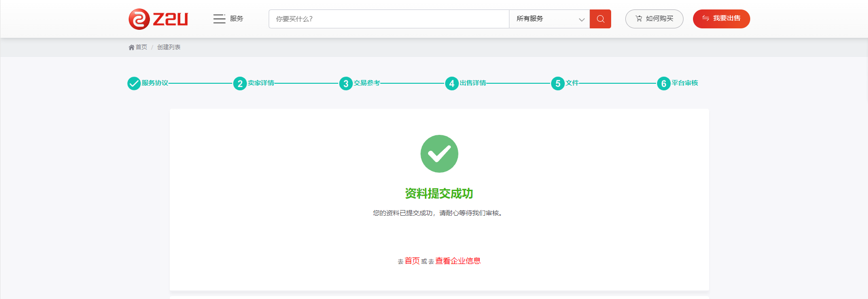
Task: Open the hamburger 服务 menu
Action: pos(228,19)
